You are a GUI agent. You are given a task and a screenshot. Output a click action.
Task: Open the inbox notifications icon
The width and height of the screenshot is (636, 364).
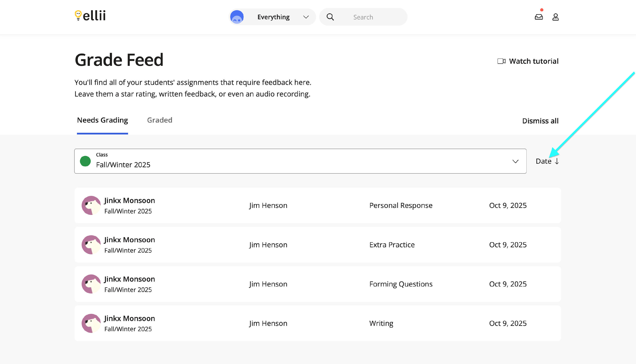(539, 17)
